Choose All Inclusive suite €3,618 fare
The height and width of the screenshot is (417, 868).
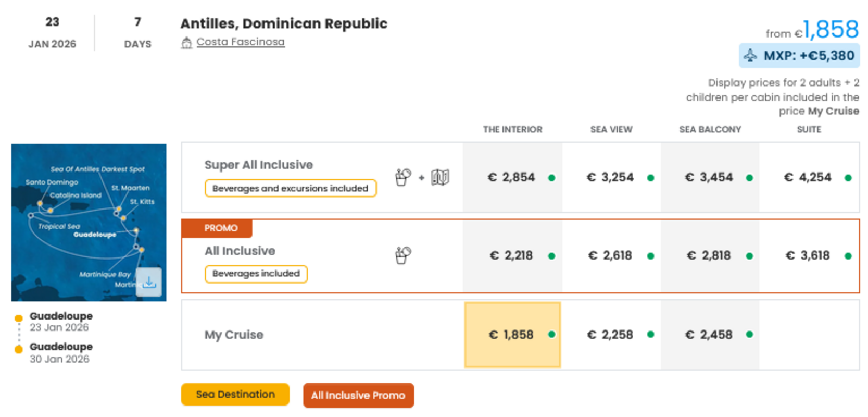(x=808, y=255)
